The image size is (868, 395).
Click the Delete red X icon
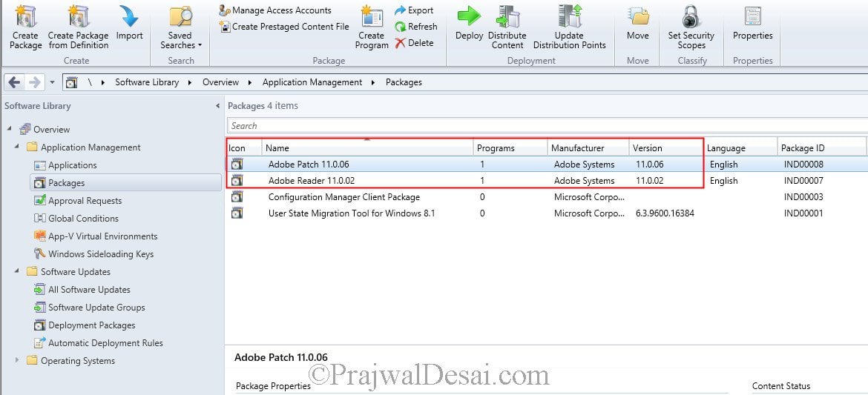(400, 42)
